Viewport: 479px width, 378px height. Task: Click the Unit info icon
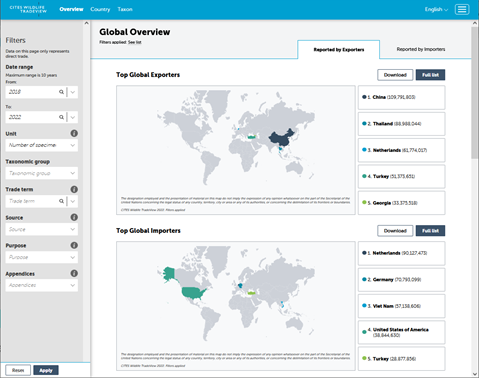coord(74,133)
